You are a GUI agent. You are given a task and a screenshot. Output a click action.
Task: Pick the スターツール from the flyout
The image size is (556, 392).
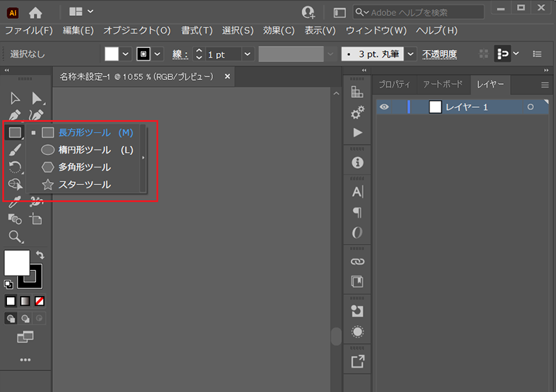(x=84, y=185)
